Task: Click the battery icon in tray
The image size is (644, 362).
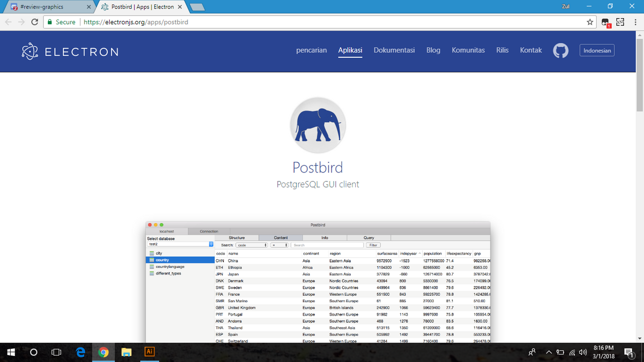Action: (x=560, y=352)
